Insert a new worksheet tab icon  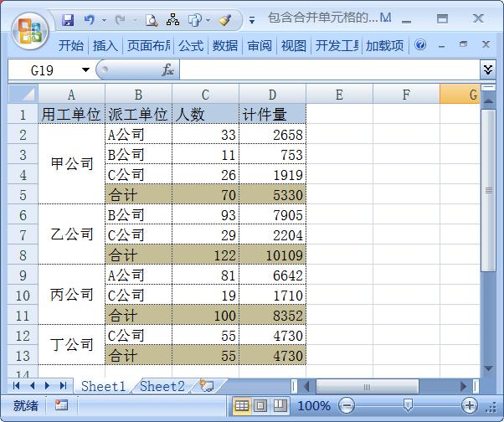(206, 385)
